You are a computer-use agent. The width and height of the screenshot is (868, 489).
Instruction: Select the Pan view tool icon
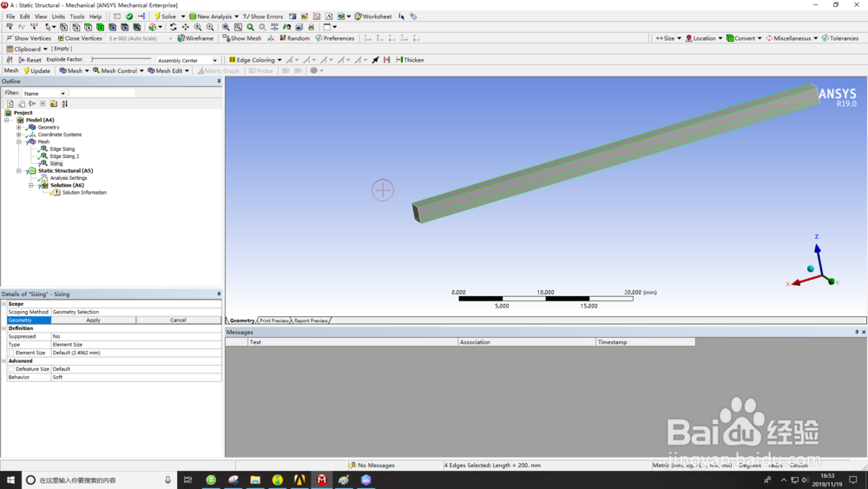point(186,27)
